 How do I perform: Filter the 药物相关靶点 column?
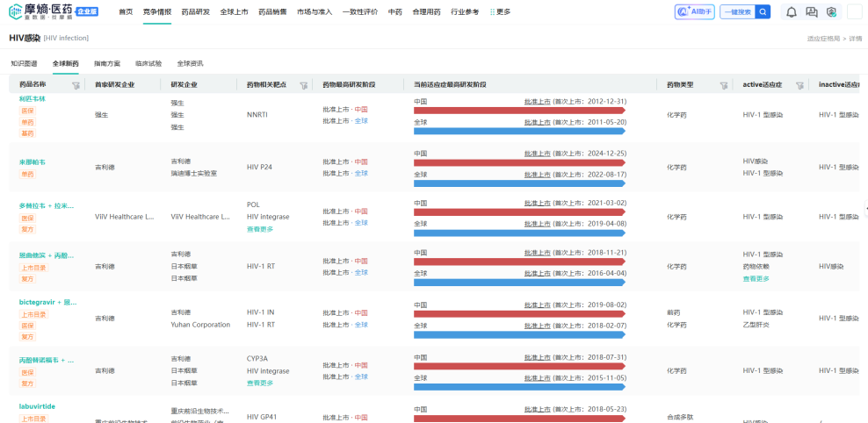tap(303, 85)
